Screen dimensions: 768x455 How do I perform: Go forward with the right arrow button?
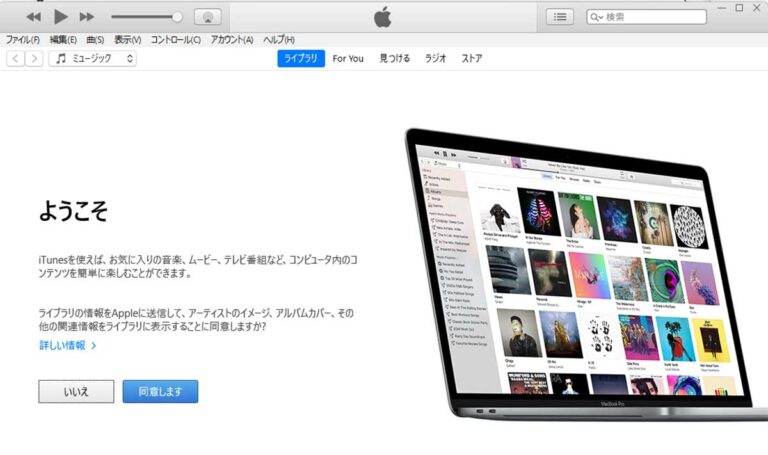(x=34, y=59)
